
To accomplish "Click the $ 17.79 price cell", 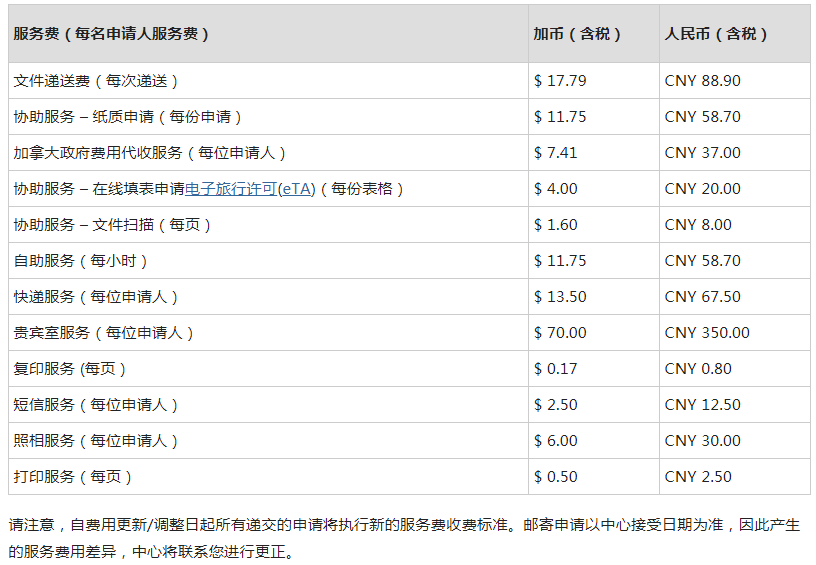I will tap(560, 81).
